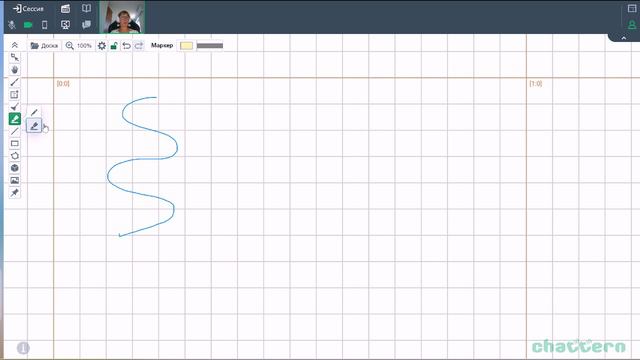The image size is (640, 360).
Task: Open the participants icon on the right
Action: point(632,25)
